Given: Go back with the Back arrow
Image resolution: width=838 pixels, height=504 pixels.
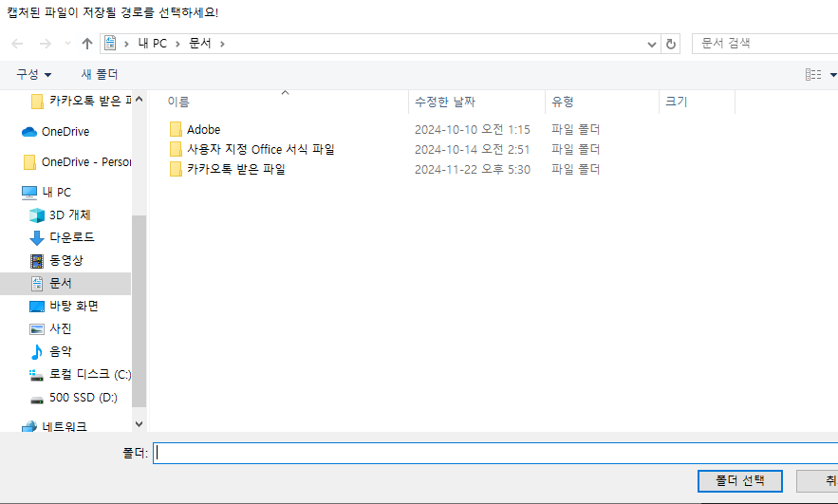Looking at the screenshot, I should tap(17, 44).
